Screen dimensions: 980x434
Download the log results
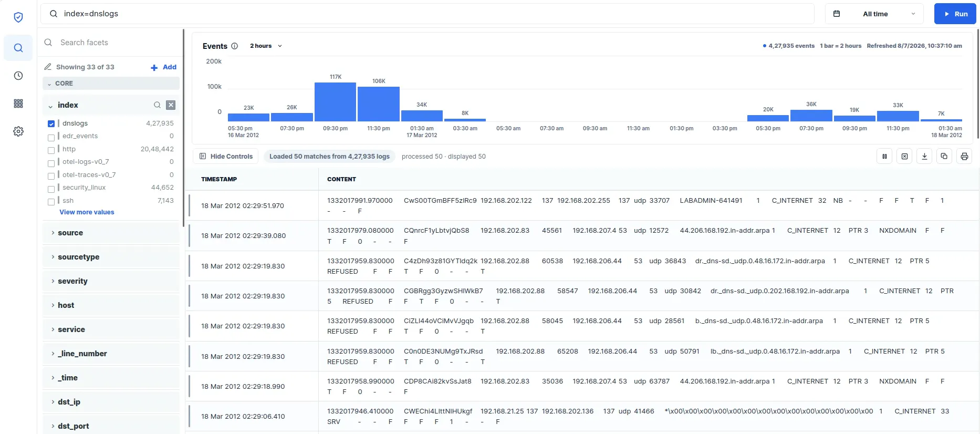point(924,156)
